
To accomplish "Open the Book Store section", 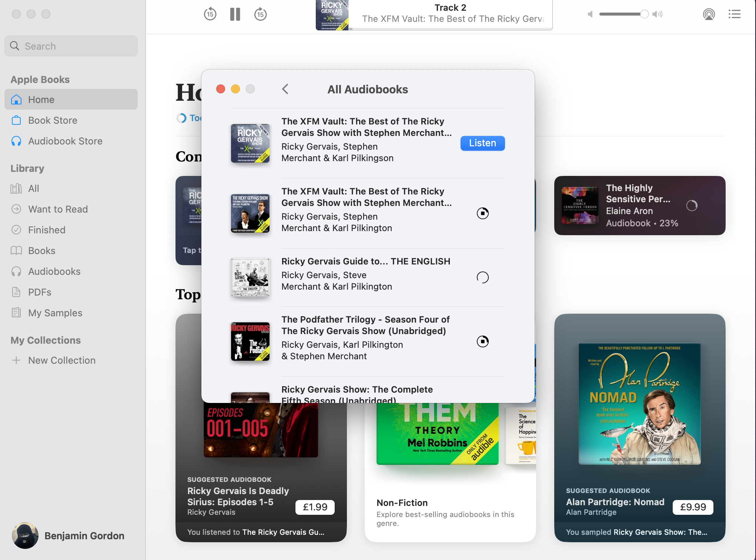I will coord(53,120).
